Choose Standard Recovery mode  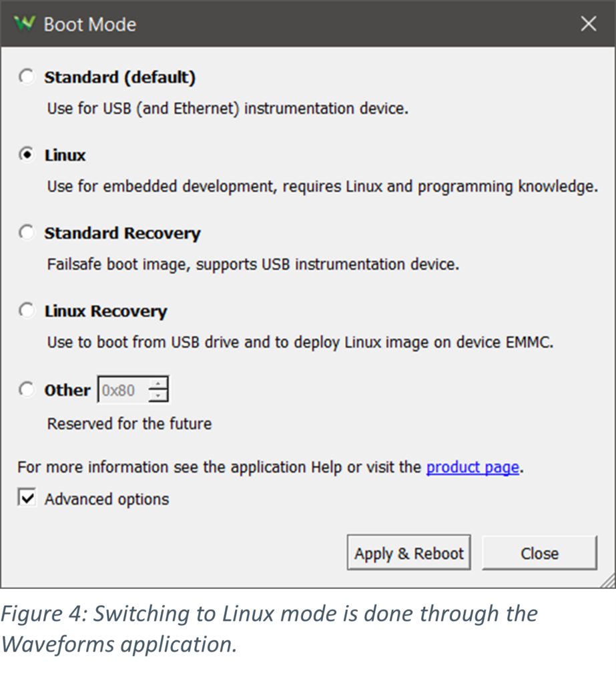coord(26,233)
